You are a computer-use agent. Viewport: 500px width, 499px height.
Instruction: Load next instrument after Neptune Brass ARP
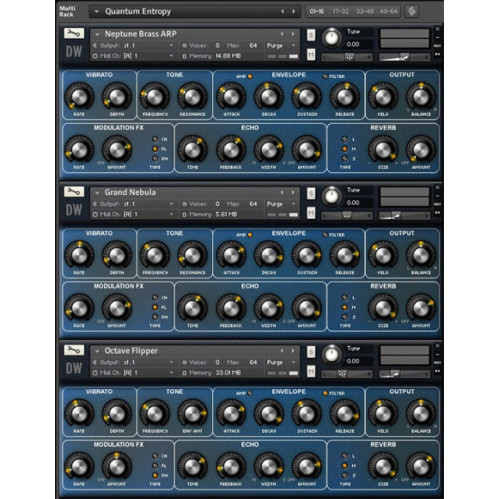pyautogui.click(x=293, y=34)
